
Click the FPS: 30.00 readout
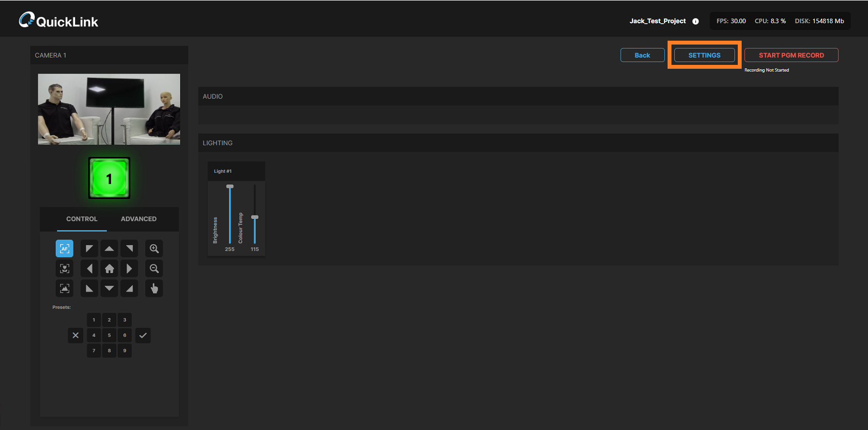pos(731,21)
